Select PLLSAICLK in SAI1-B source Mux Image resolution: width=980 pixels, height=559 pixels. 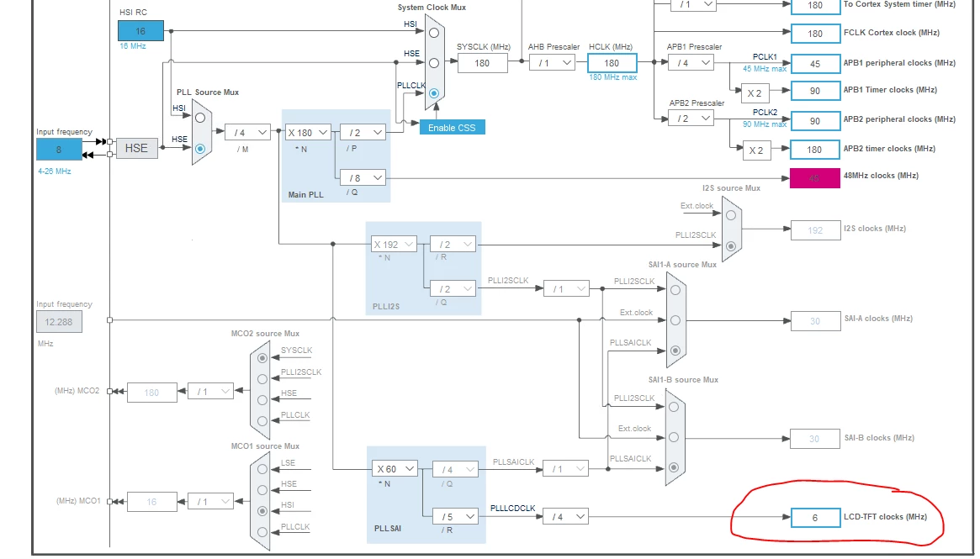(674, 467)
